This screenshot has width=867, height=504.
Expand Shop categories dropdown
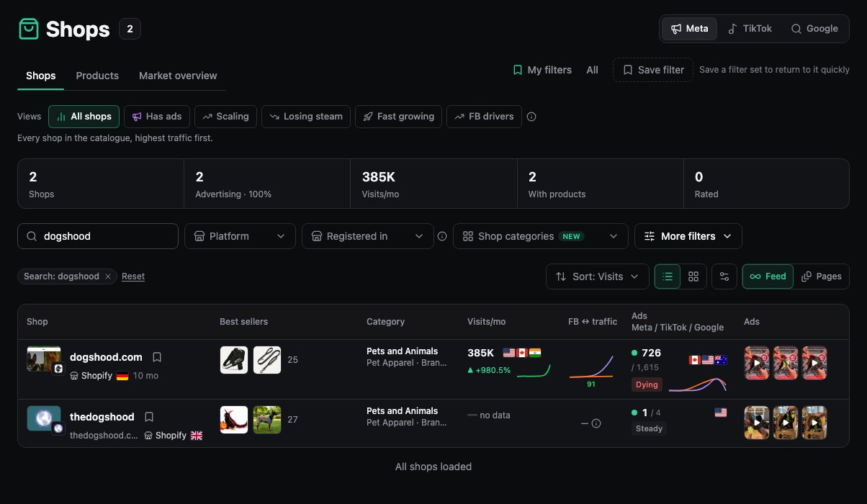point(540,236)
